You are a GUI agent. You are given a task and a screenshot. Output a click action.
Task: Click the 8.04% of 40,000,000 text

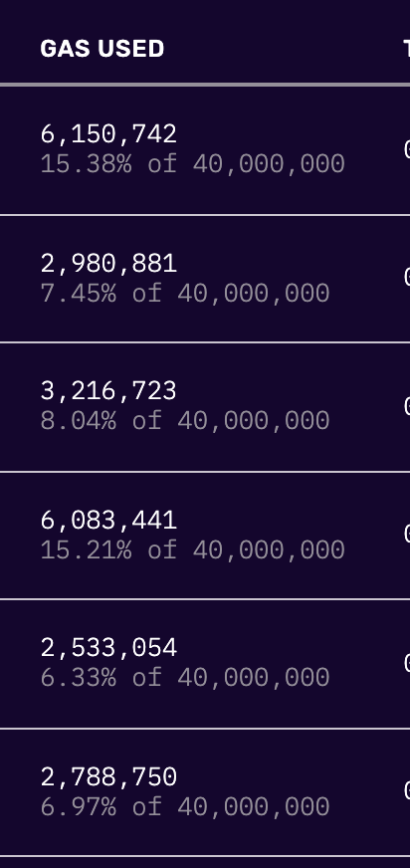point(185,421)
